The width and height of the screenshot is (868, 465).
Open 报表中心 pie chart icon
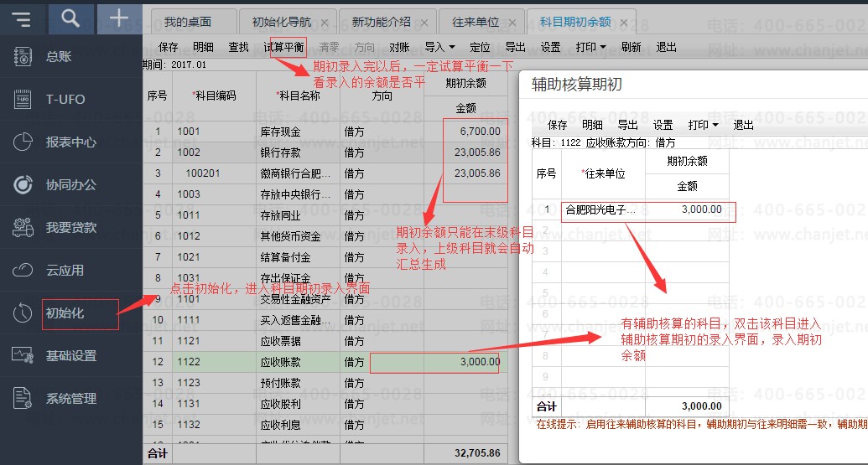click(23, 142)
